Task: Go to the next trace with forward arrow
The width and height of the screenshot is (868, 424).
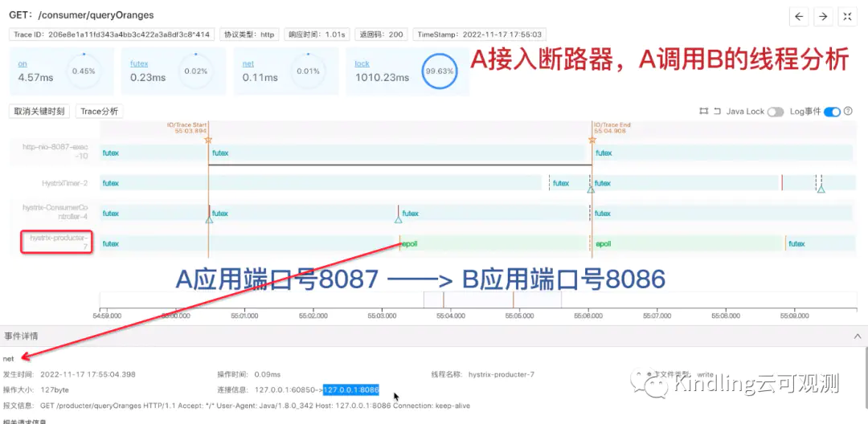Action: pyautogui.click(x=822, y=16)
